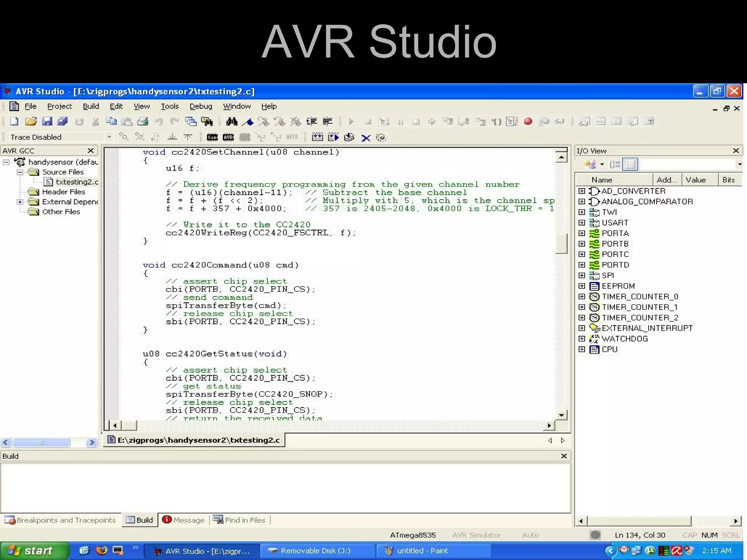This screenshot has height=560, width=747.
Task: Close the AVR GCC project panel
Action: (x=91, y=151)
